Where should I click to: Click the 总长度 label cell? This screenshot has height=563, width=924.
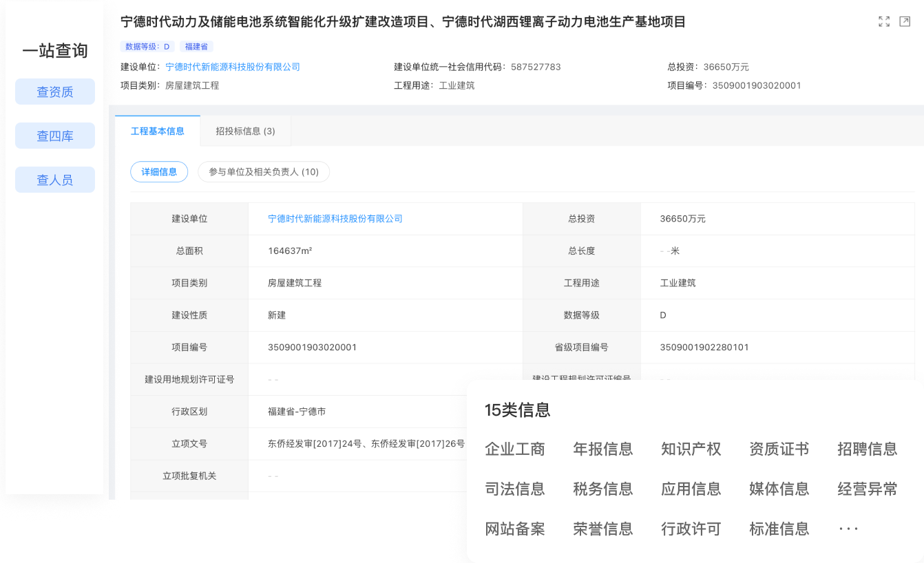point(582,251)
